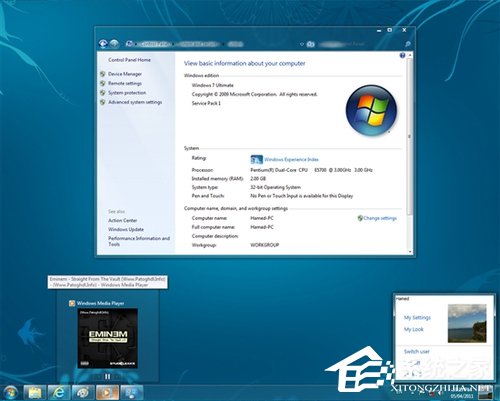Click the refresh icon beside address bar
Screen dimensions: 500x401
coord(310,44)
